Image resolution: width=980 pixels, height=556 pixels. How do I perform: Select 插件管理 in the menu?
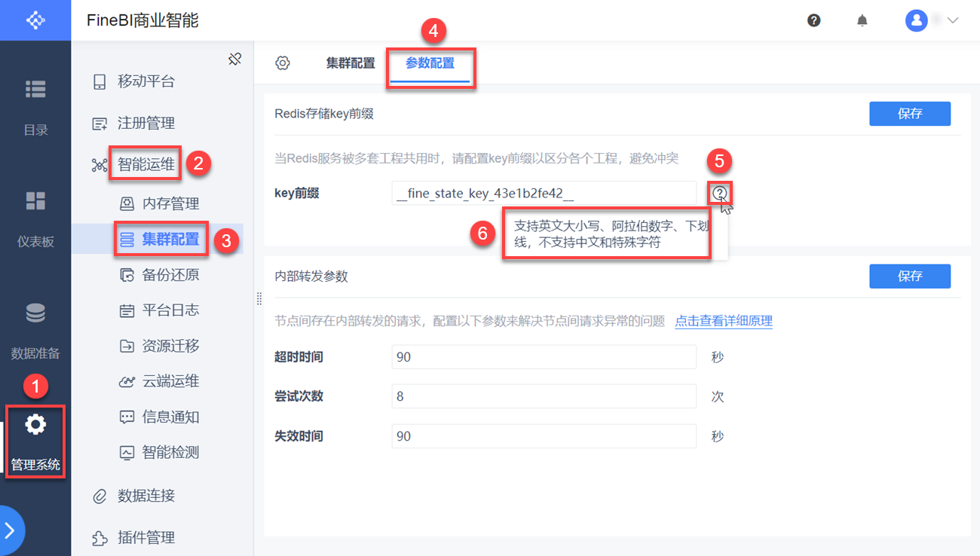point(145,537)
